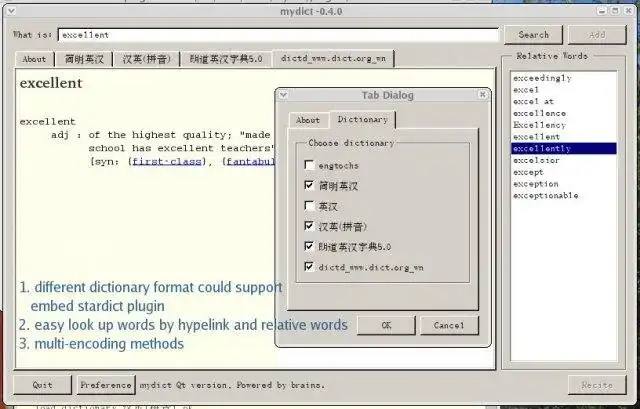Image resolution: width=640 pixels, height=409 pixels.
Task: Open the Preference button
Action: pos(106,385)
